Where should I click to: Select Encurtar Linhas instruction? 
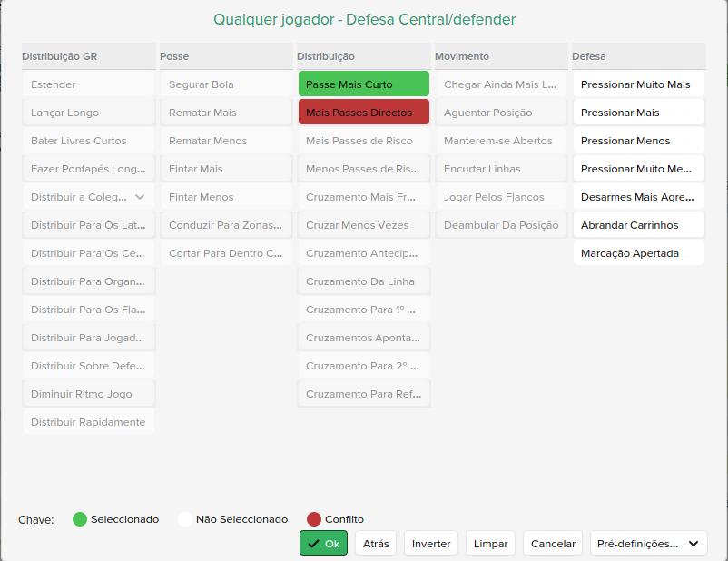point(501,169)
